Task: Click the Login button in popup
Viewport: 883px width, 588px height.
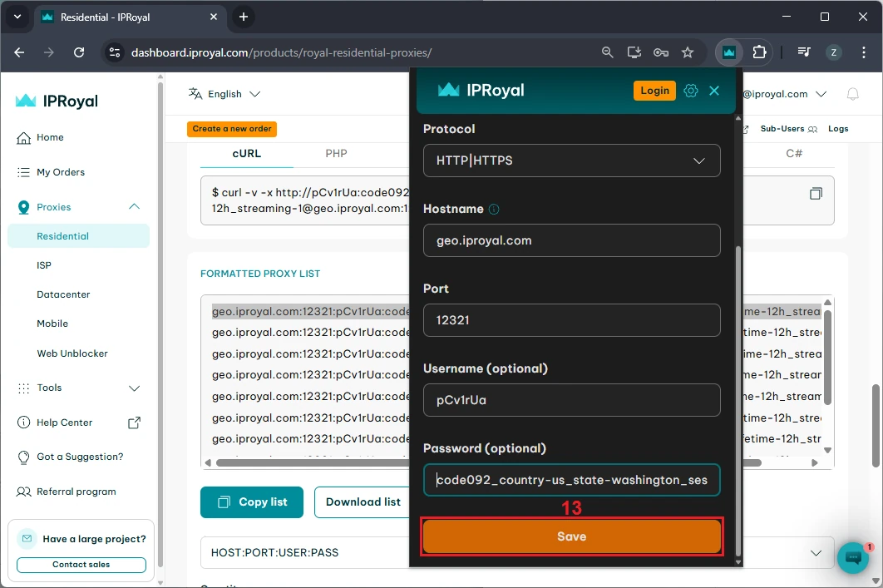Action: (654, 91)
